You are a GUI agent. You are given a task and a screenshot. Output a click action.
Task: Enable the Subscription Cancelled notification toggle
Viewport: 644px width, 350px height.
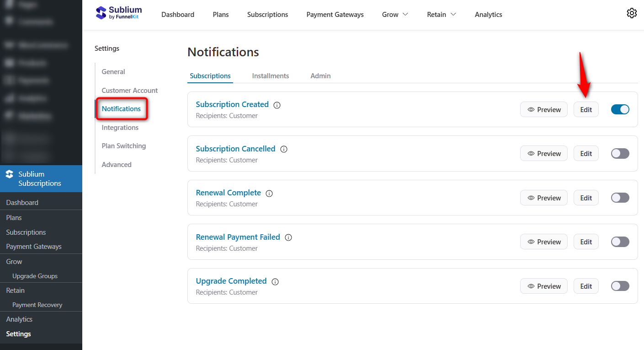pyautogui.click(x=620, y=153)
